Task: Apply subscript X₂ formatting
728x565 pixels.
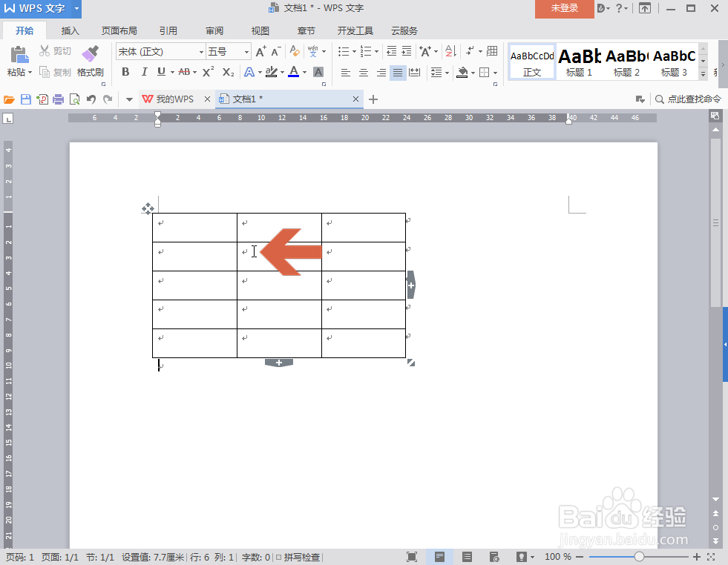Action: coord(228,72)
